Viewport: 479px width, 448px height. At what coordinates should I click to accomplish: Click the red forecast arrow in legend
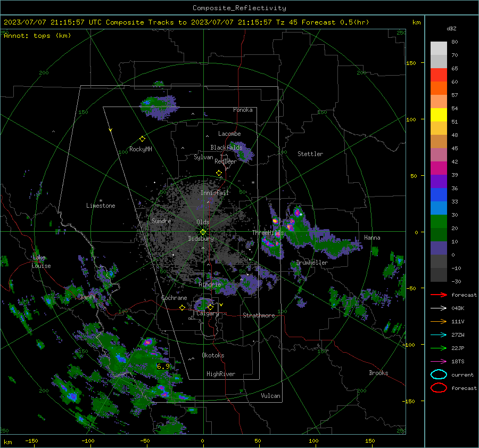pos(439,295)
